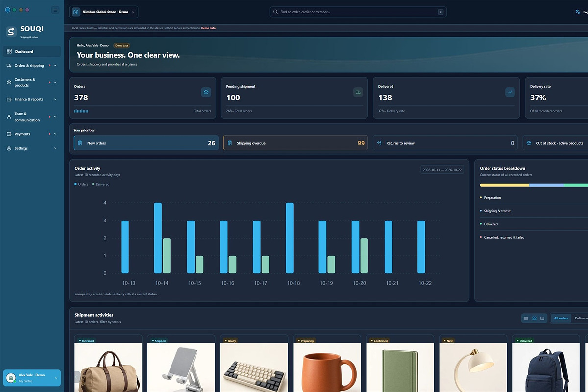Click the profile avatar icon for Alex Vale
Viewport: 588px width, 392px height.
(x=11, y=378)
